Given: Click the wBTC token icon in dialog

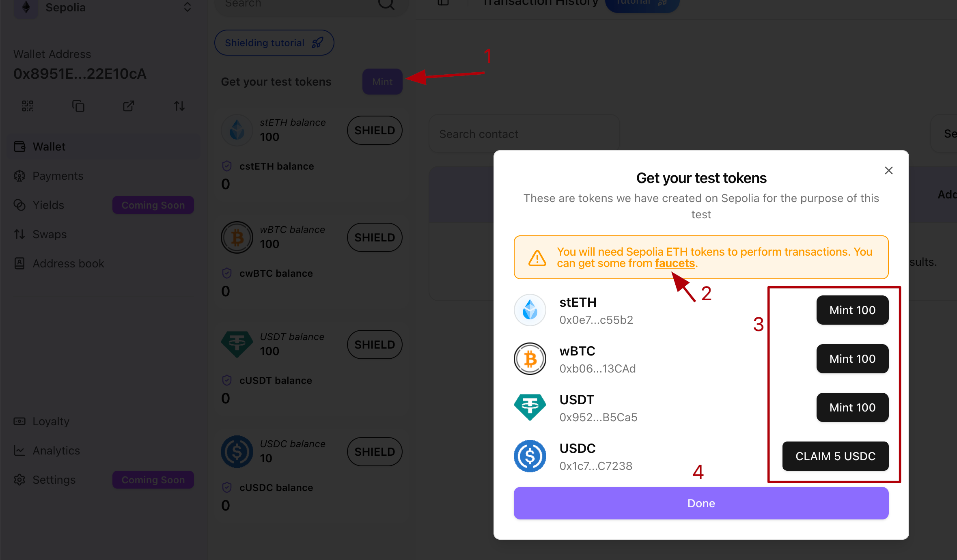Looking at the screenshot, I should tap(530, 359).
